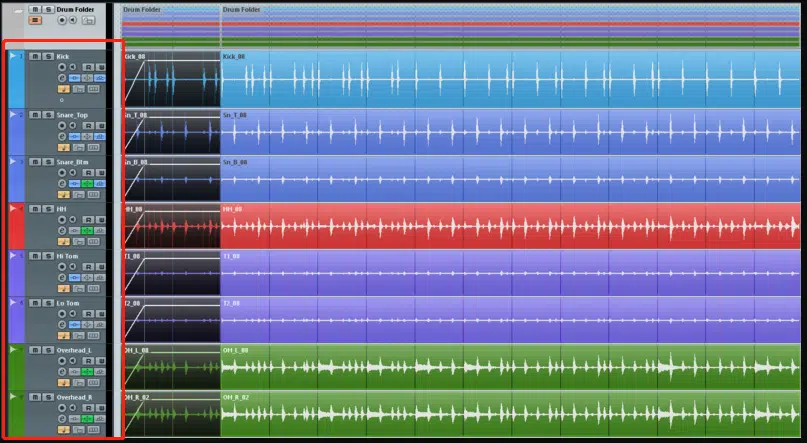Click the sends state icon on Snare_Top track
The width and height of the screenshot is (807, 443).
tap(100, 137)
